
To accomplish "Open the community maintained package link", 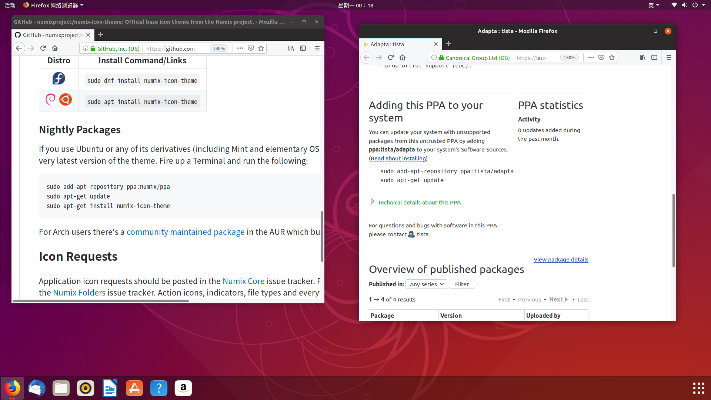I will point(185,232).
